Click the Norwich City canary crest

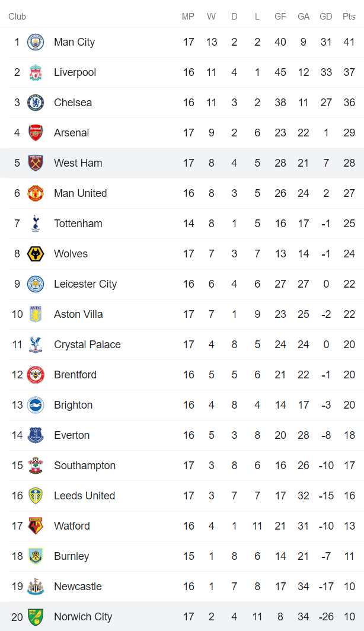(x=36, y=616)
